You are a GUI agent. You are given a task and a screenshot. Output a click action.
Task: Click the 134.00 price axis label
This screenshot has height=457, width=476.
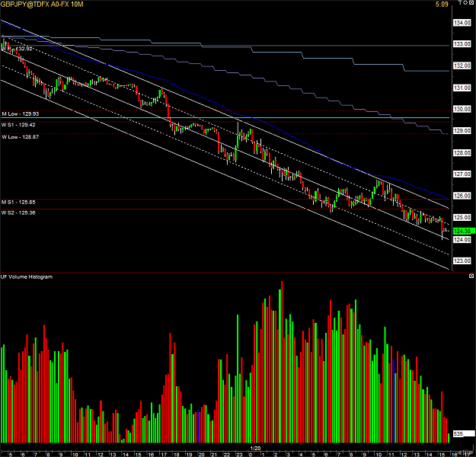pyautogui.click(x=462, y=23)
